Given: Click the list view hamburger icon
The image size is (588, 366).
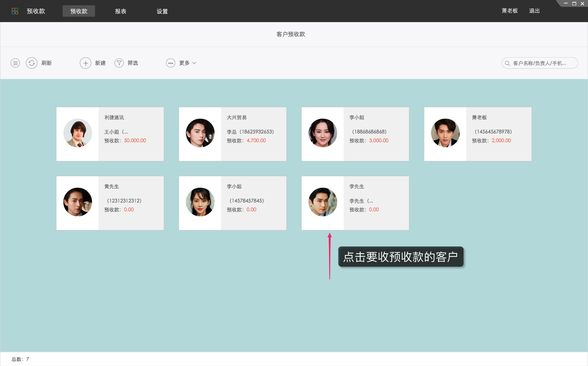Looking at the screenshot, I should 15,63.
